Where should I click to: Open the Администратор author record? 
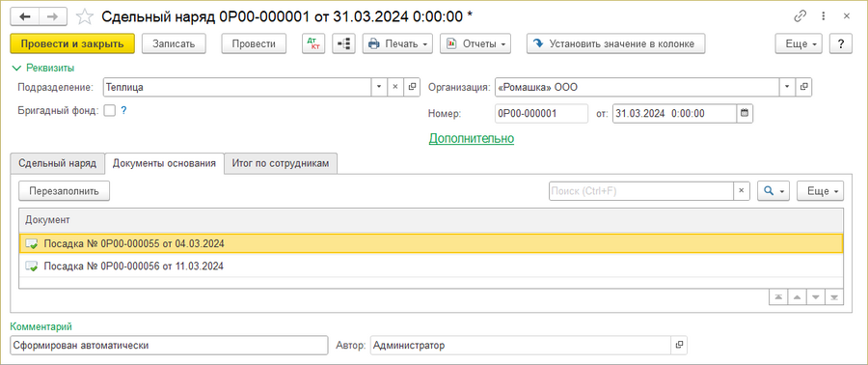coord(679,345)
